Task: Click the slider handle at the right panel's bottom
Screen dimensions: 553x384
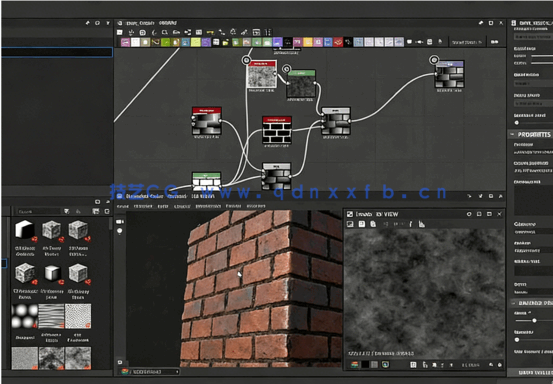Action: pyautogui.click(x=517, y=340)
